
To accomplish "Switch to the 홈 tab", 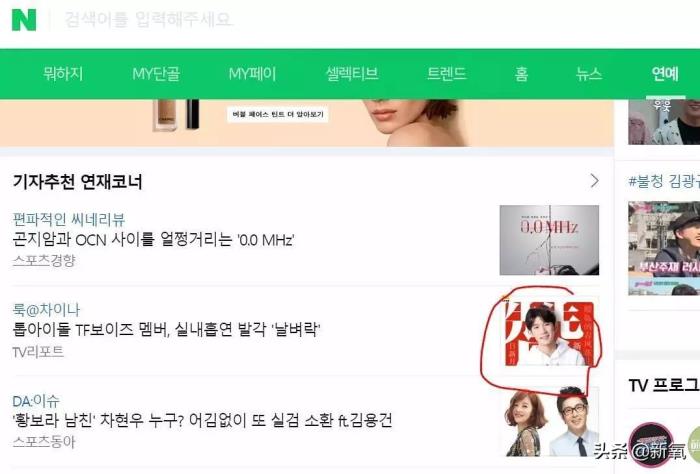I will tap(521, 74).
